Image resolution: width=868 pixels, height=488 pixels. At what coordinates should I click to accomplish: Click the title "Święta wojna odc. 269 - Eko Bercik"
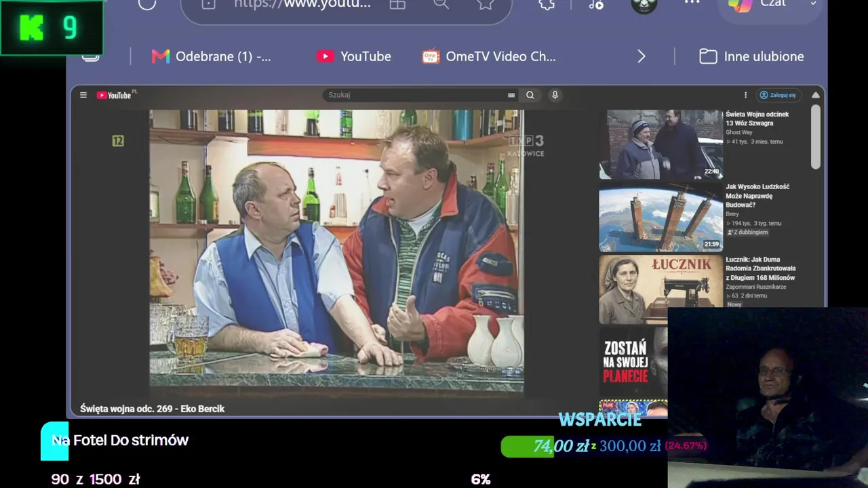coord(152,409)
